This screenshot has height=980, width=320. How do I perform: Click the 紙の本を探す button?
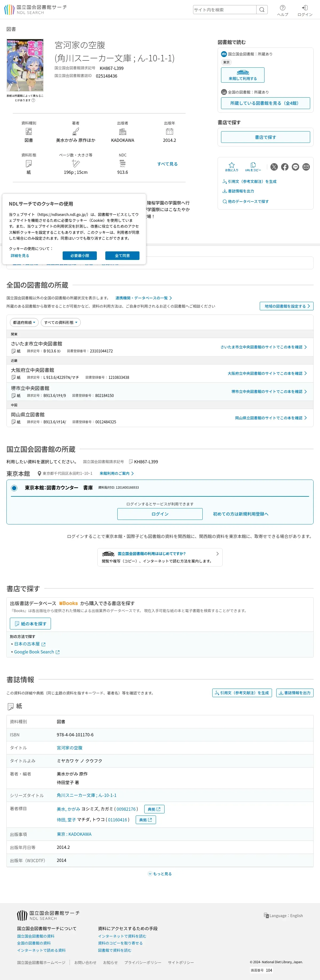coord(30,624)
